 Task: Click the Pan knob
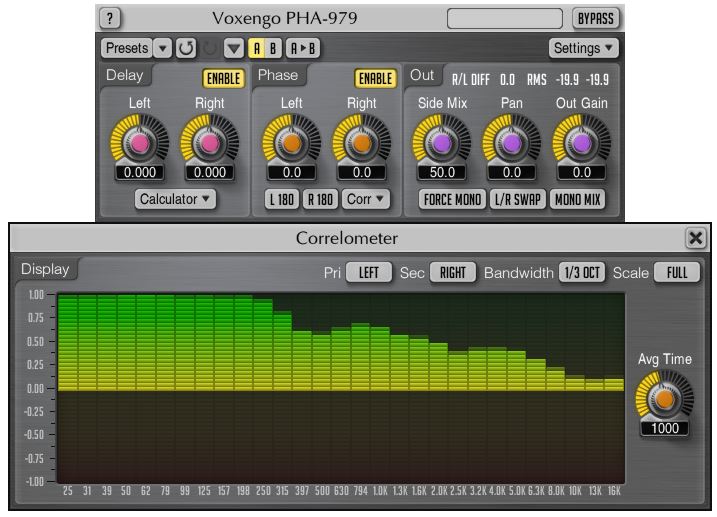[512, 144]
